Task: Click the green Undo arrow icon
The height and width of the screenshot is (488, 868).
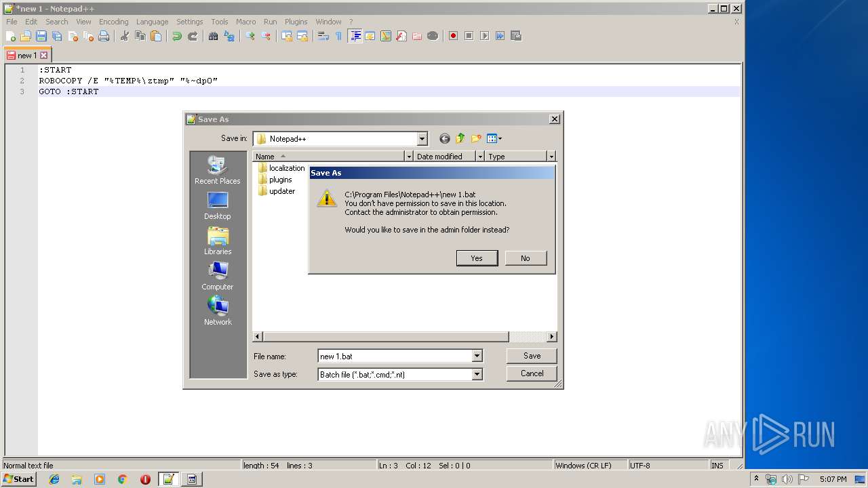Action: pyautogui.click(x=177, y=36)
